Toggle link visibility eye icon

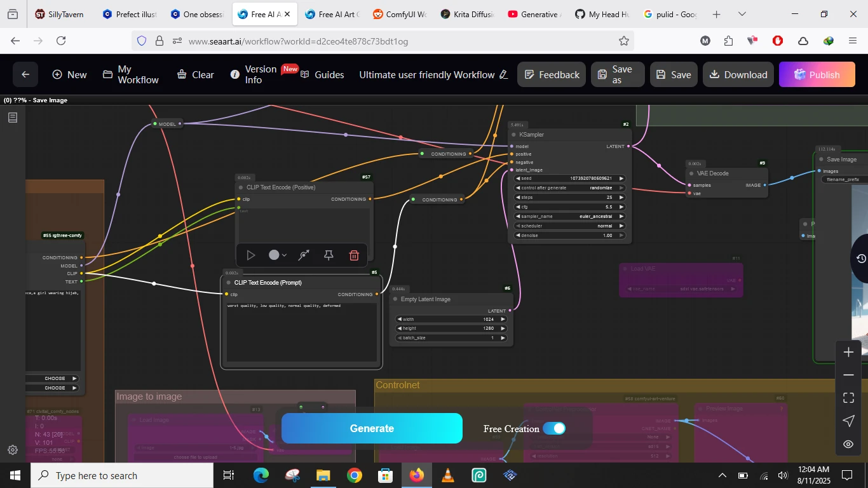pos(848,444)
